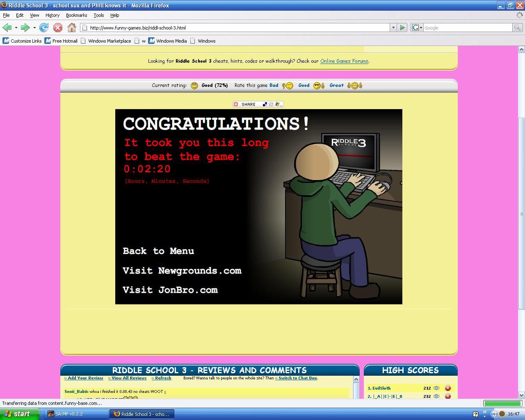
Task: Open the Help menu
Action: click(x=114, y=15)
